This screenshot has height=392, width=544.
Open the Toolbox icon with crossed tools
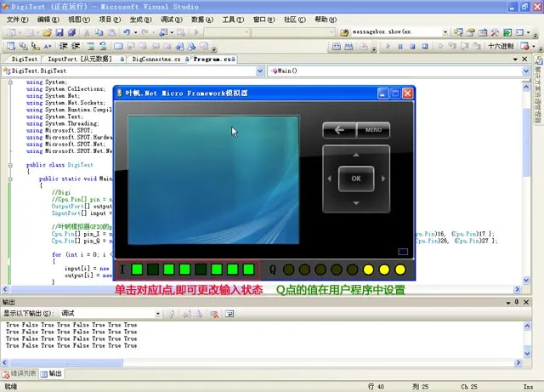point(495,32)
